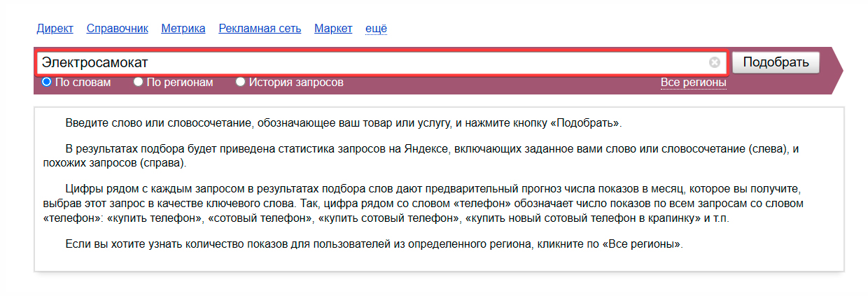Screen dimensions: 868x296
Task: Clear the search field with the X icon
Action: coord(714,62)
